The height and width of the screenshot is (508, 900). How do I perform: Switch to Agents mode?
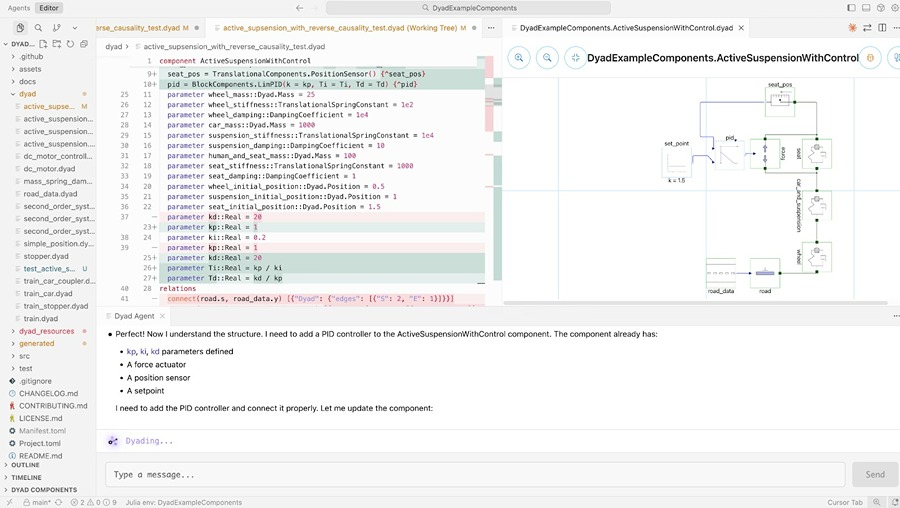pyautogui.click(x=18, y=7)
